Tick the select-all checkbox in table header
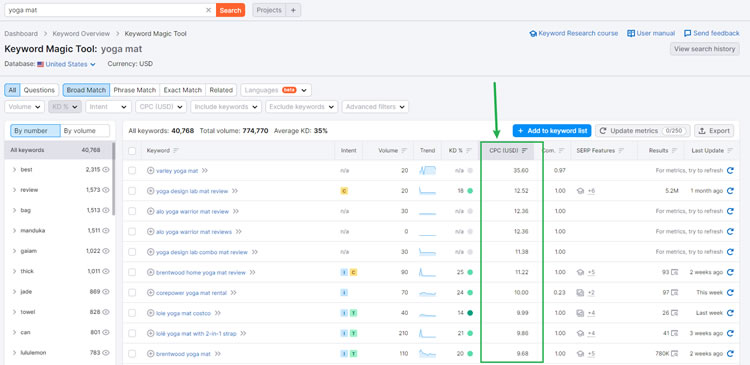Viewport: 750px width, 365px height. (x=132, y=150)
